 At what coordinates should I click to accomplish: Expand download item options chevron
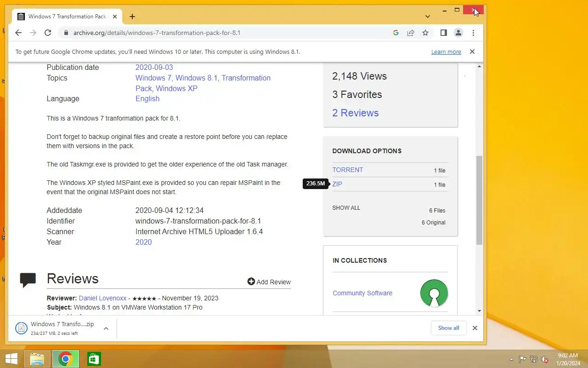pyautogui.click(x=106, y=328)
